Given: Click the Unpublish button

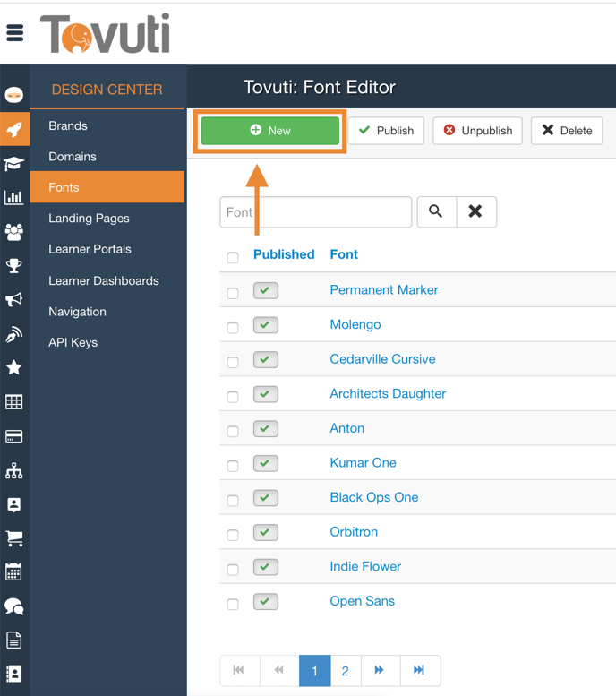Looking at the screenshot, I should tap(477, 131).
